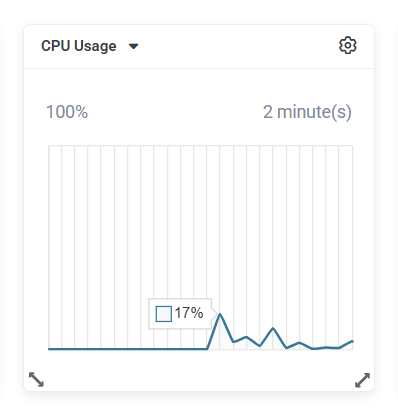Expand the dropdown arrow beside CPU Usage
398x417 pixels.
pos(134,46)
